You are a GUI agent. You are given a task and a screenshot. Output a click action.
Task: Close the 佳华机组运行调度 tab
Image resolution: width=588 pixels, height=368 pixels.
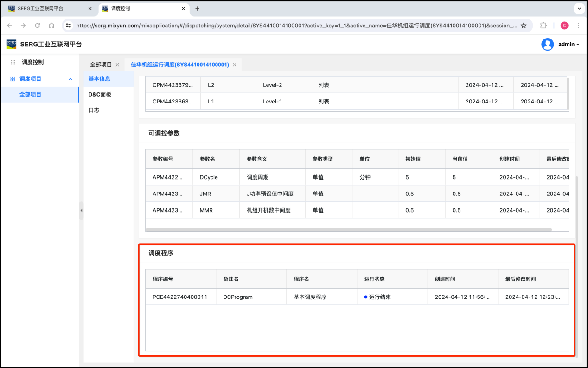tap(234, 65)
